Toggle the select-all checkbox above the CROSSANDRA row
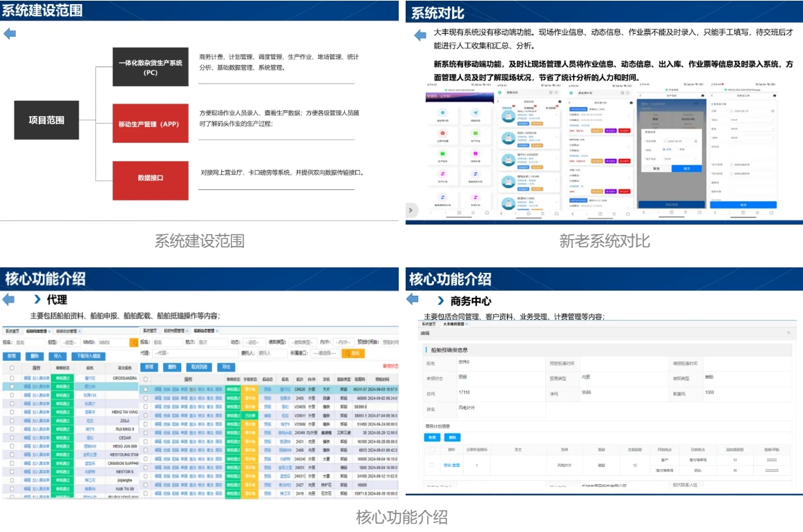803x532 pixels. click(x=12, y=368)
